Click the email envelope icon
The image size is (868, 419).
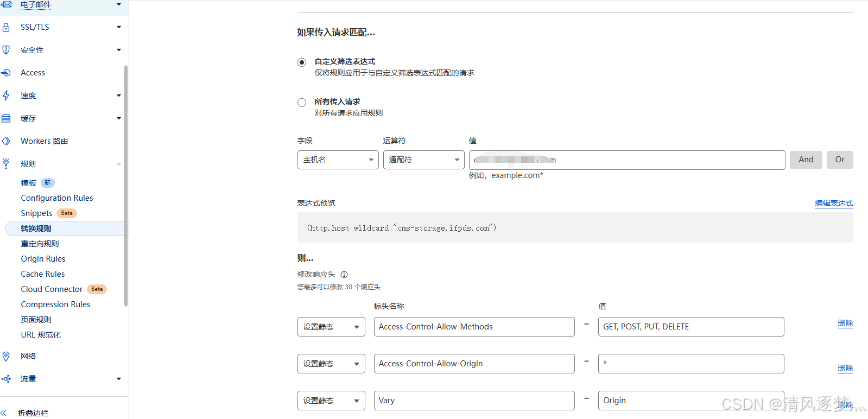click(6, 4)
